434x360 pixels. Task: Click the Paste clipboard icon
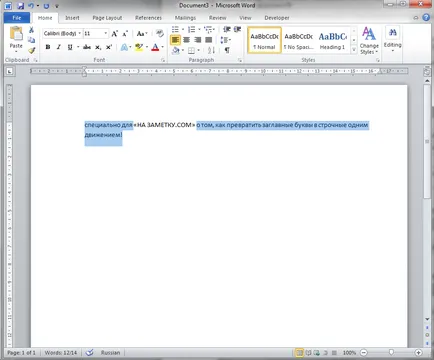tap(16, 34)
